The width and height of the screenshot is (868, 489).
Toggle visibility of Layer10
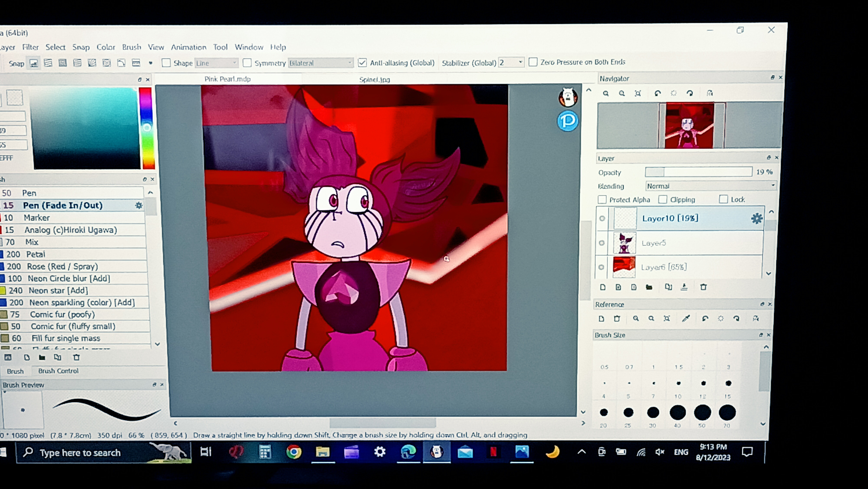click(602, 218)
